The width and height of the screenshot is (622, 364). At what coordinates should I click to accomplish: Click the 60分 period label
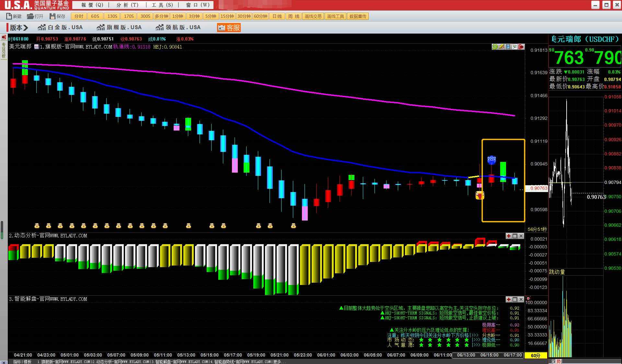(536, 355)
